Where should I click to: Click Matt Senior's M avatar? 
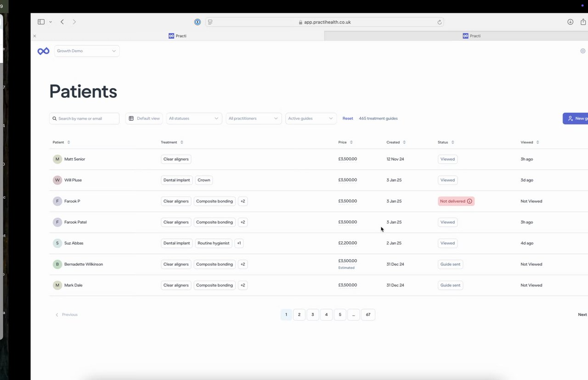tap(57, 159)
